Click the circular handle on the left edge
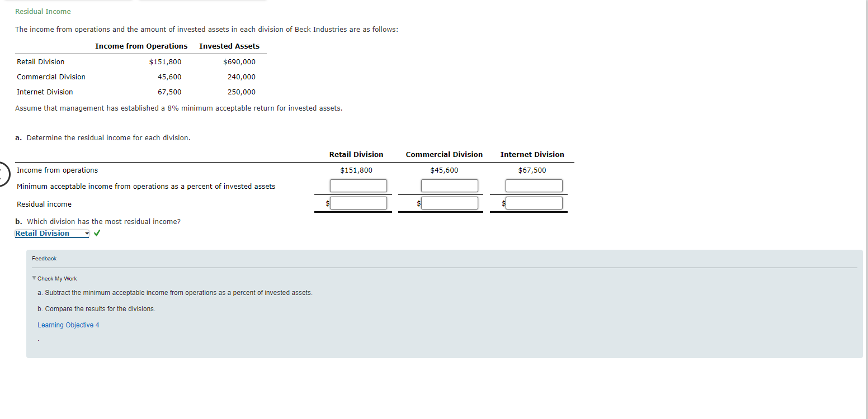 [x=2, y=174]
